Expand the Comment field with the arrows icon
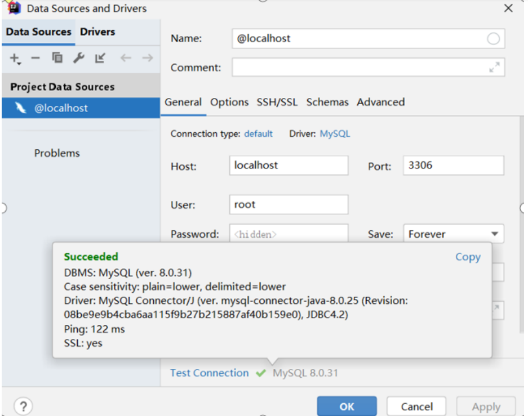The height and width of the screenshot is (420, 528). coord(494,68)
